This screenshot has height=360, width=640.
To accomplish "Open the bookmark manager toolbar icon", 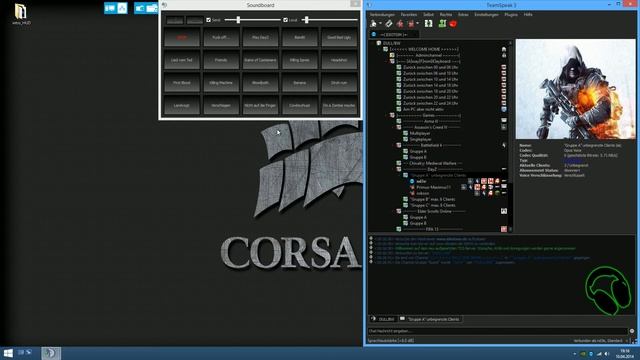I will (x=389, y=24).
